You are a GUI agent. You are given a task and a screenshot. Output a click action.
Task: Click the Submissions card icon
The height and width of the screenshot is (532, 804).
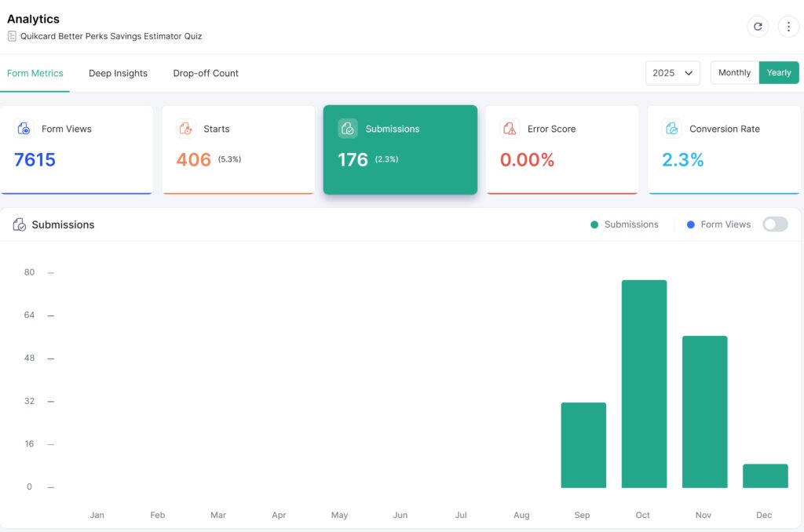(x=348, y=129)
